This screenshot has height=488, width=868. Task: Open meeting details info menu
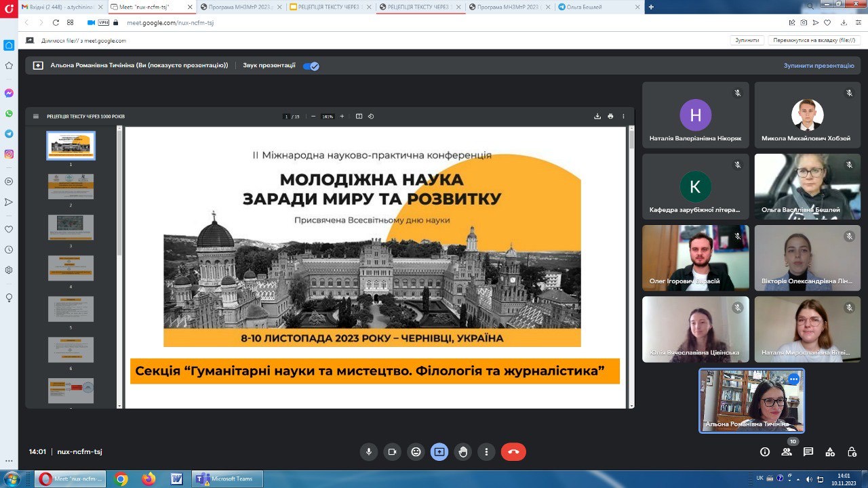[765, 451]
